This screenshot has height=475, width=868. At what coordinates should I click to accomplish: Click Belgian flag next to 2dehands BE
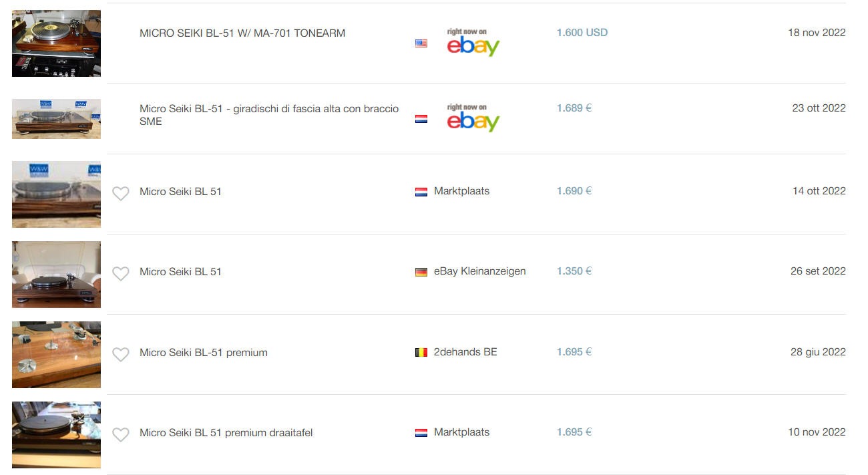pyautogui.click(x=421, y=352)
